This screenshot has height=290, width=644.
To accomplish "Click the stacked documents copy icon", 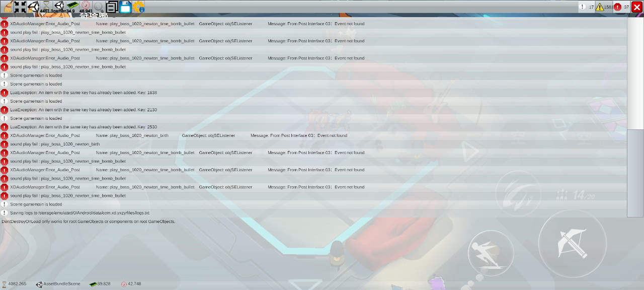I will (x=112, y=7).
